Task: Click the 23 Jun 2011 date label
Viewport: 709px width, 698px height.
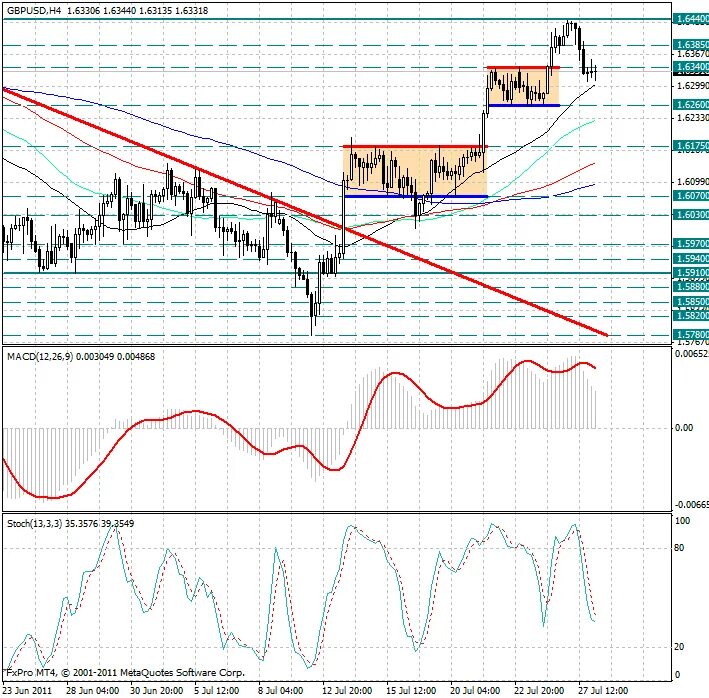Action: click(x=28, y=691)
